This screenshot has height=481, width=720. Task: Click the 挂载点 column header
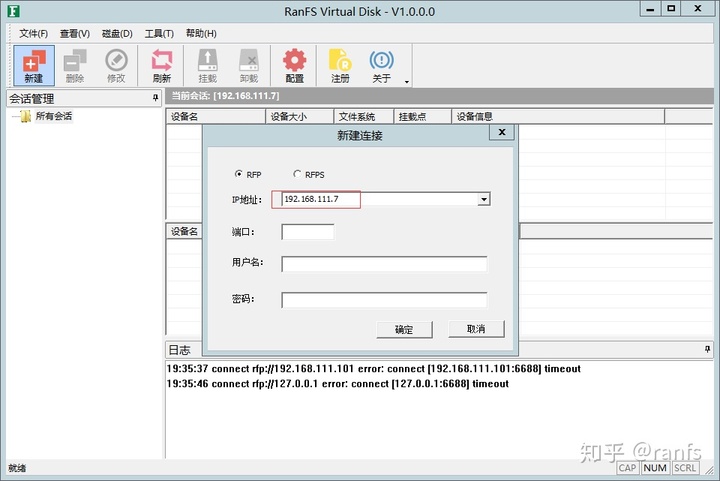point(422,117)
